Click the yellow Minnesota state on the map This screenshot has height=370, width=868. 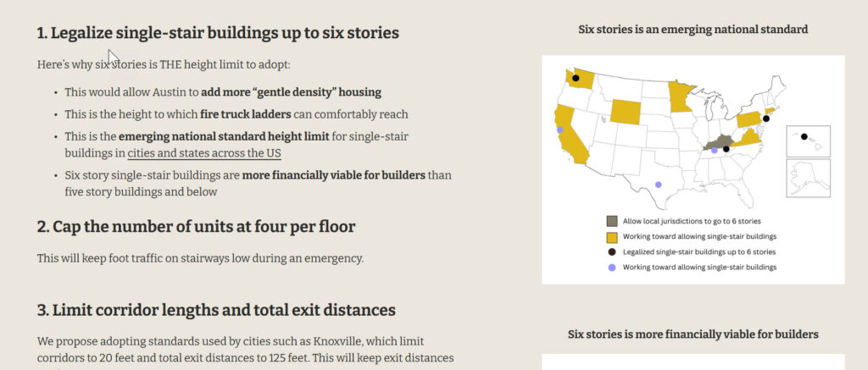(680, 97)
